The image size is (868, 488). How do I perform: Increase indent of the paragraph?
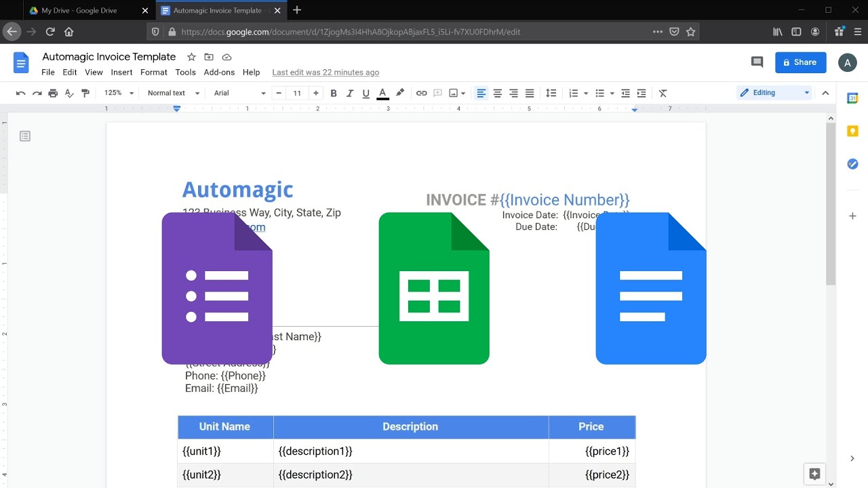tap(642, 94)
